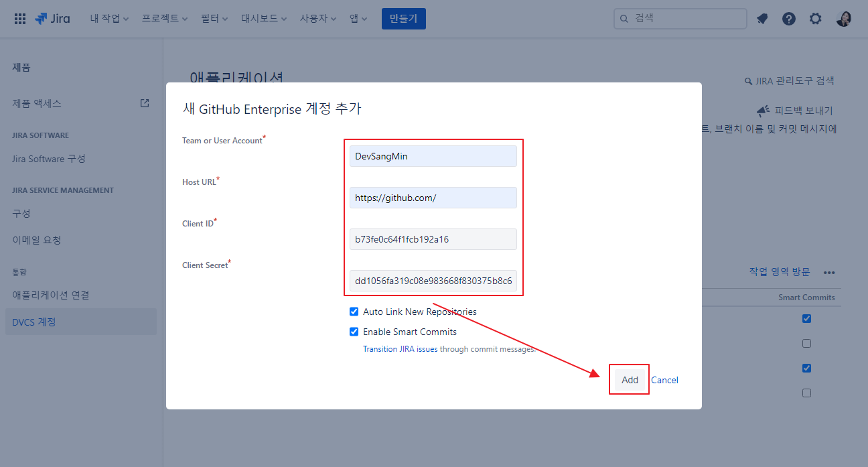Open the settings gear icon

coord(815,19)
